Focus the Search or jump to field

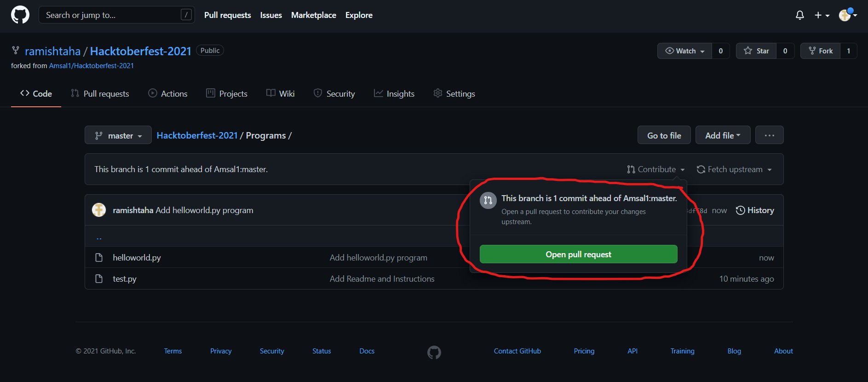point(117,15)
